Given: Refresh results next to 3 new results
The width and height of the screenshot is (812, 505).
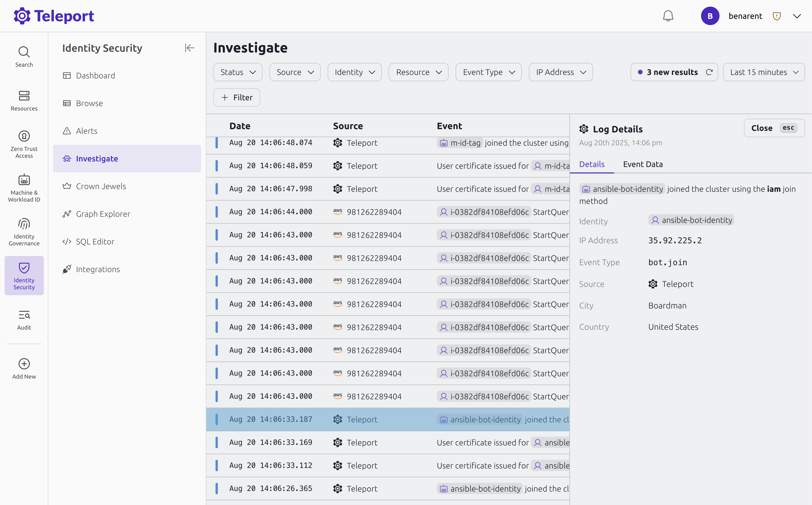Looking at the screenshot, I should (710, 72).
